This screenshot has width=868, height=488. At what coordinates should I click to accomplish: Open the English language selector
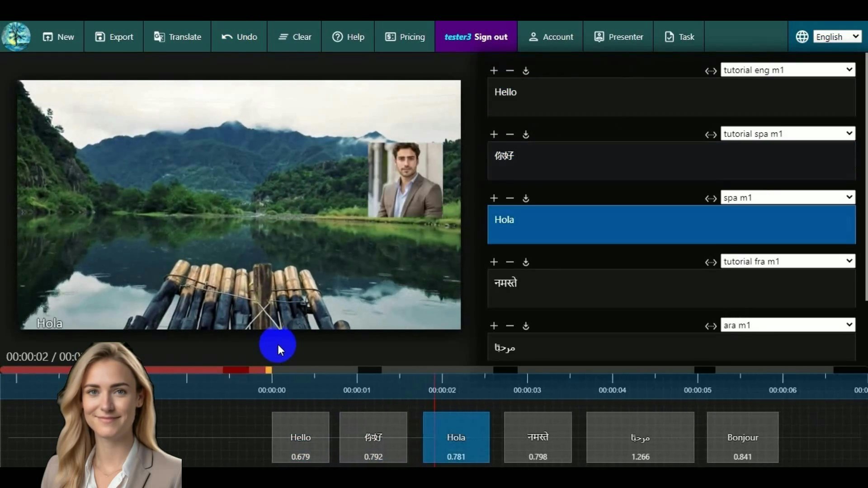point(837,37)
